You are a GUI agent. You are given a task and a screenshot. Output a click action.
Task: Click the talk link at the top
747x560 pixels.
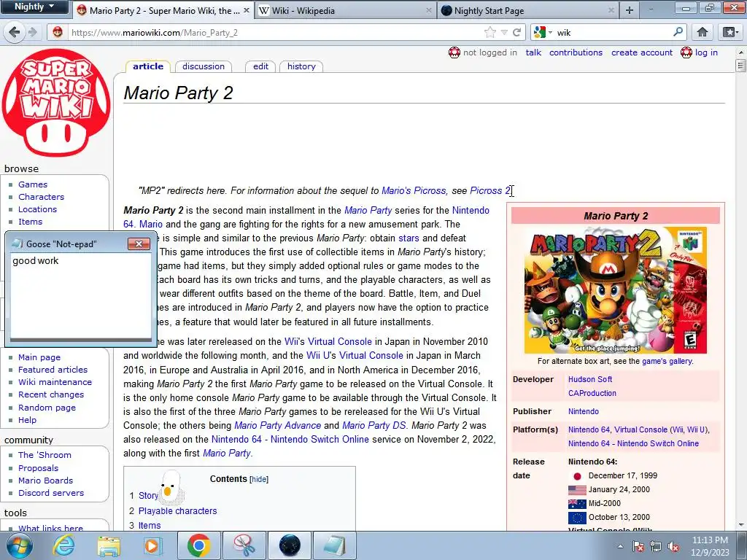pyautogui.click(x=533, y=52)
